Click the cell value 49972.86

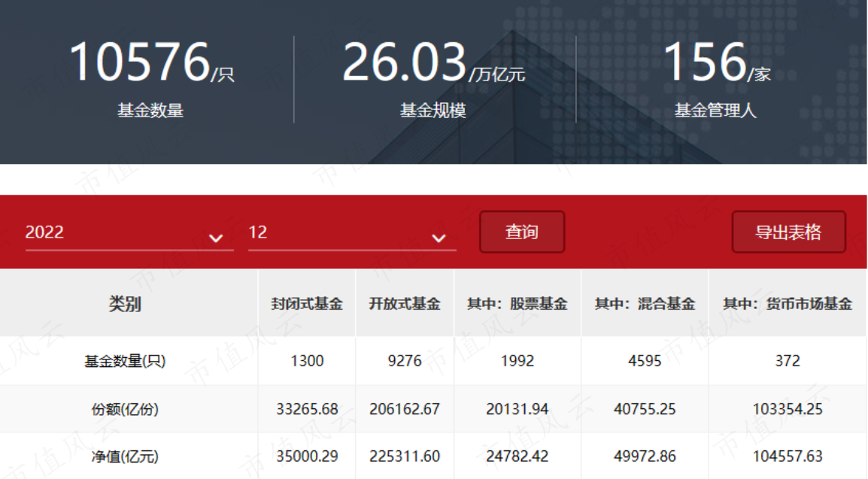click(x=645, y=456)
